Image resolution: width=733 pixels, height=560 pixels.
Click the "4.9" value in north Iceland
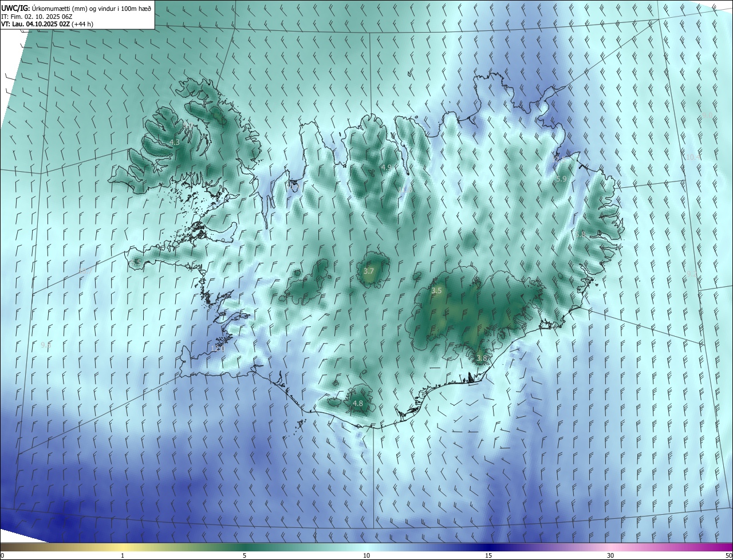(x=386, y=168)
